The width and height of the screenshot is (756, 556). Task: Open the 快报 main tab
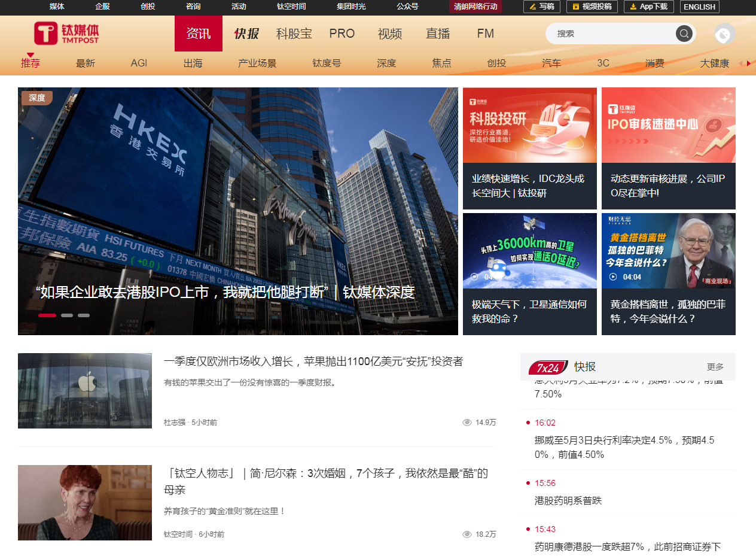pos(246,34)
